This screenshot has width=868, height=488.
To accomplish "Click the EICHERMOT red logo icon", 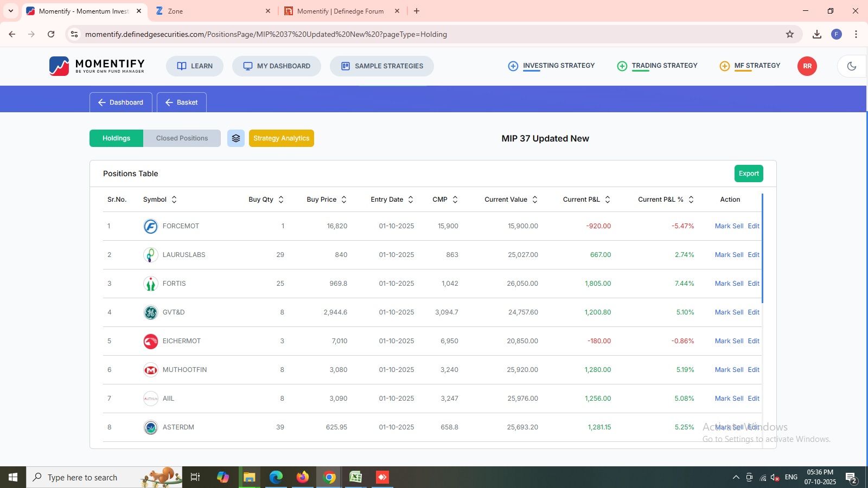I will coord(150,341).
